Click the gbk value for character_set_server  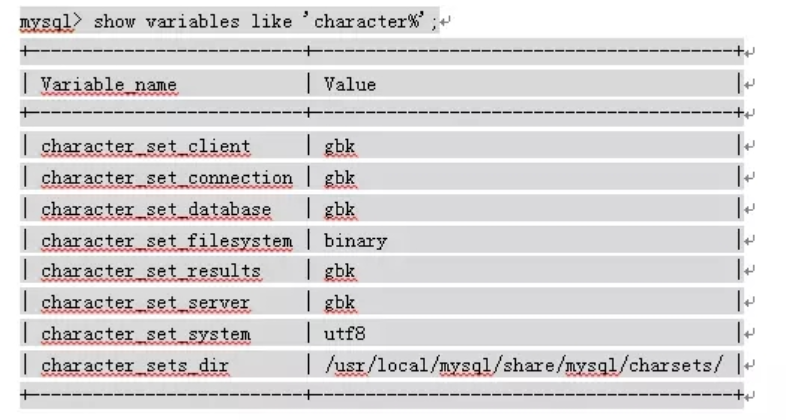pos(340,303)
